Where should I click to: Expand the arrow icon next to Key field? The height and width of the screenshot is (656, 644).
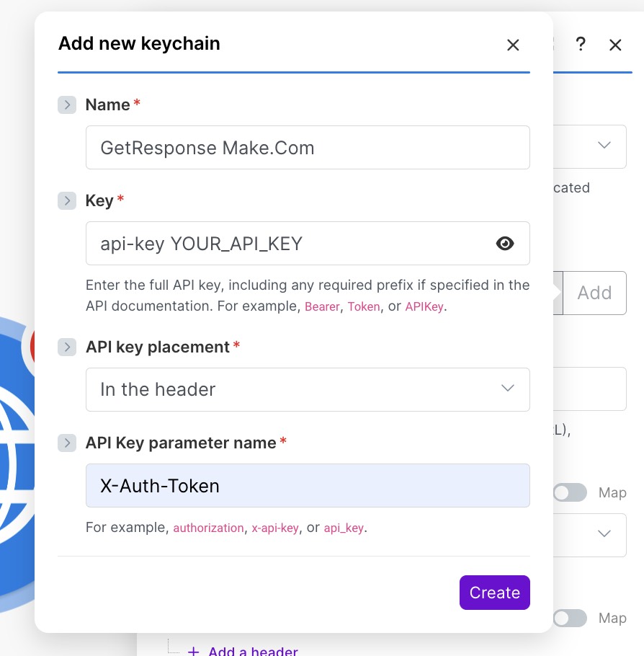coord(67,200)
